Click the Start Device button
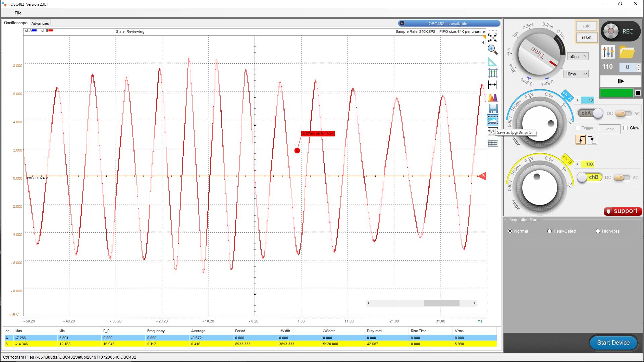This screenshot has width=644, height=362. pyautogui.click(x=613, y=343)
